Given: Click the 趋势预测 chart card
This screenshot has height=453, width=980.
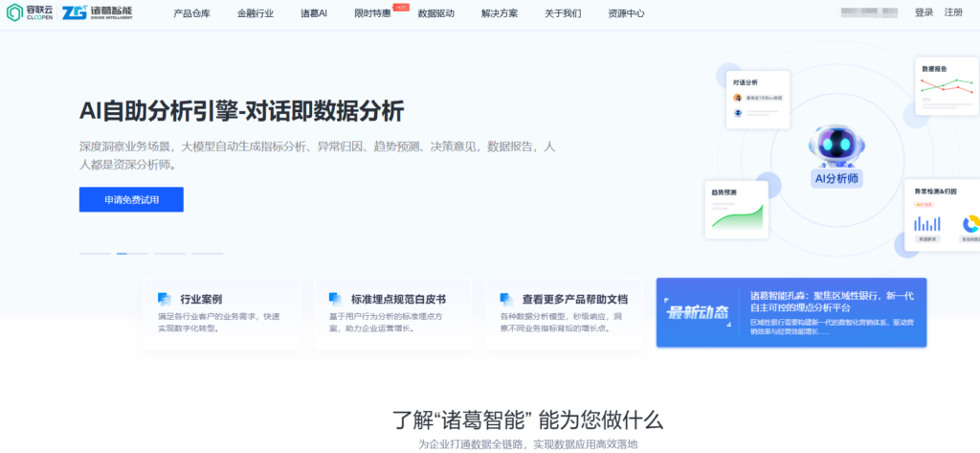Looking at the screenshot, I should (x=737, y=210).
